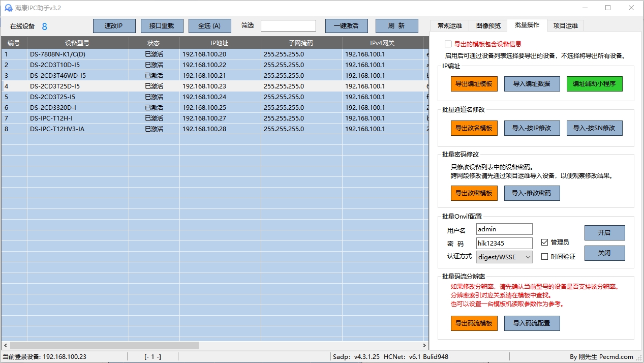Click the online device count 8
Screen dimensions: 644x363
pos(45,26)
